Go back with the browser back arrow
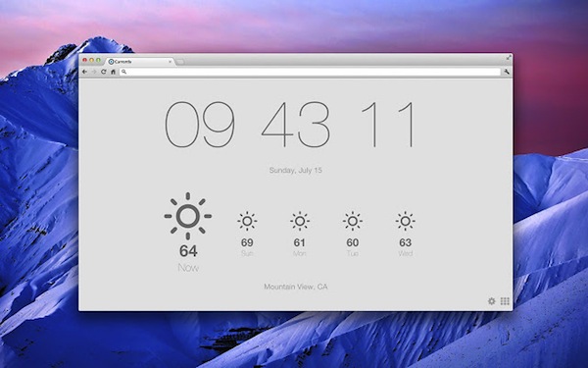 pos(84,72)
